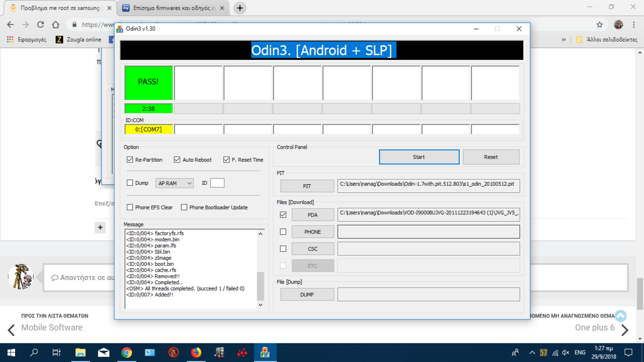Open the AP RAM dropdown

point(175,183)
